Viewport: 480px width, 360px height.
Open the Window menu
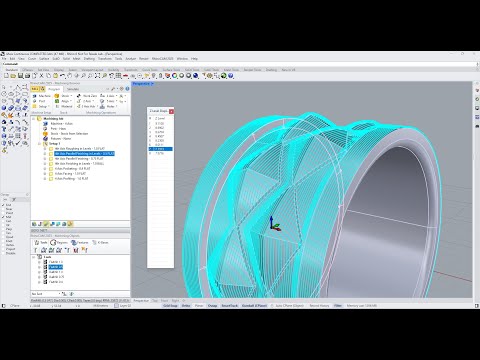coord(182,59)
